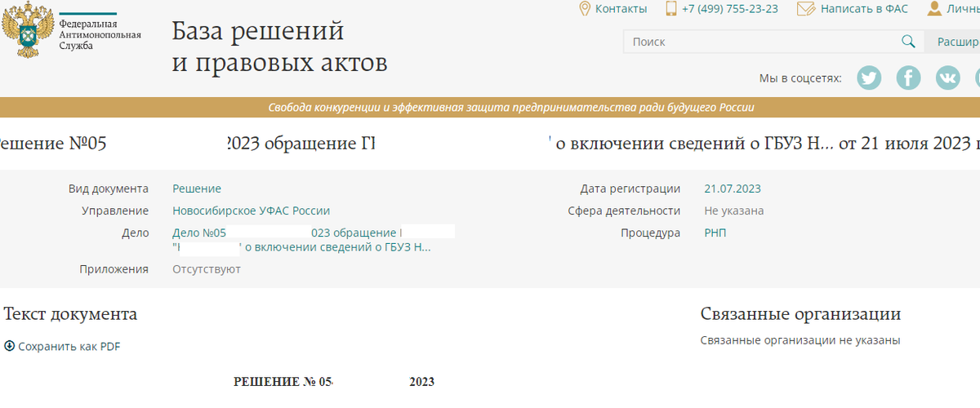This screenshot has height=408, width=980.
Task: Click the Текст документа heading
Action: pos(71,314)
